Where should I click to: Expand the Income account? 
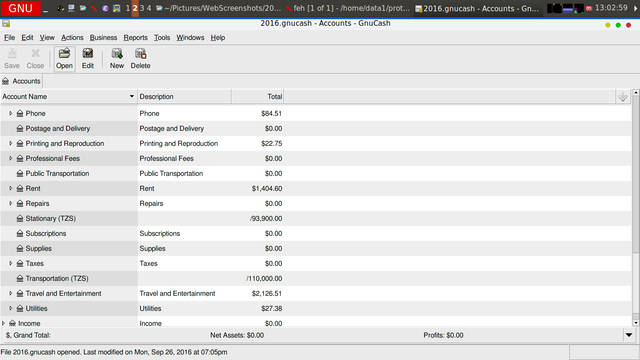(x=3, y=323)
